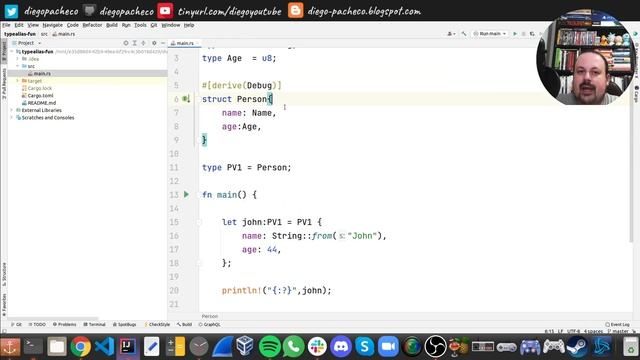Image resolution: width=640 pixels, height=360 pixels.
Task: Click 4 spaces indent in status bar
Action: coord(593,331)
